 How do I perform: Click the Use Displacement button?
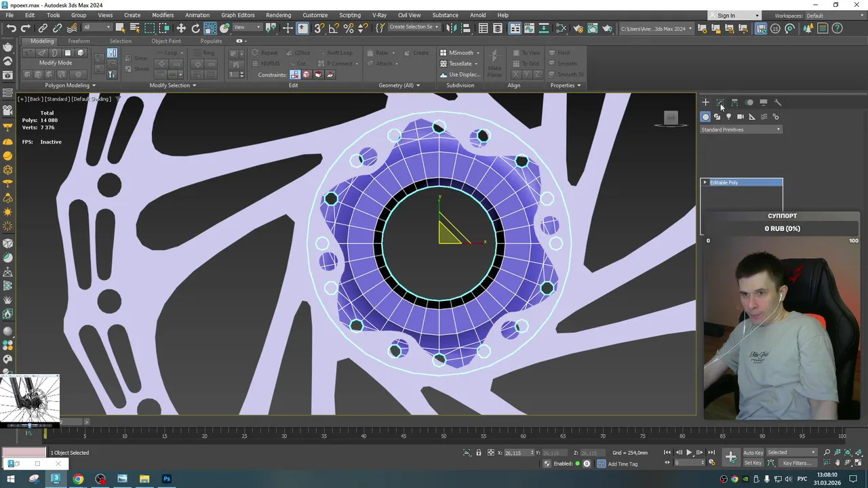tap(460, 75)
